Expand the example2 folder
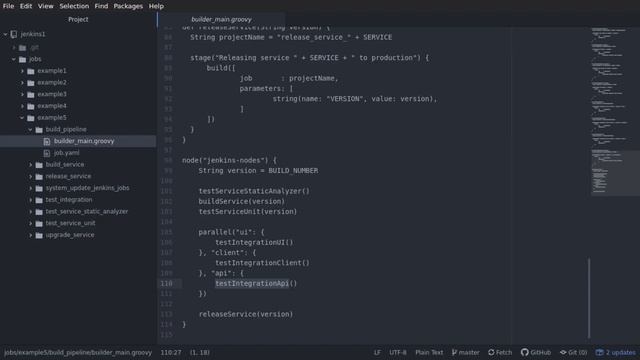The width and height of the screenshot is (640, 360). tap(22, 83)
